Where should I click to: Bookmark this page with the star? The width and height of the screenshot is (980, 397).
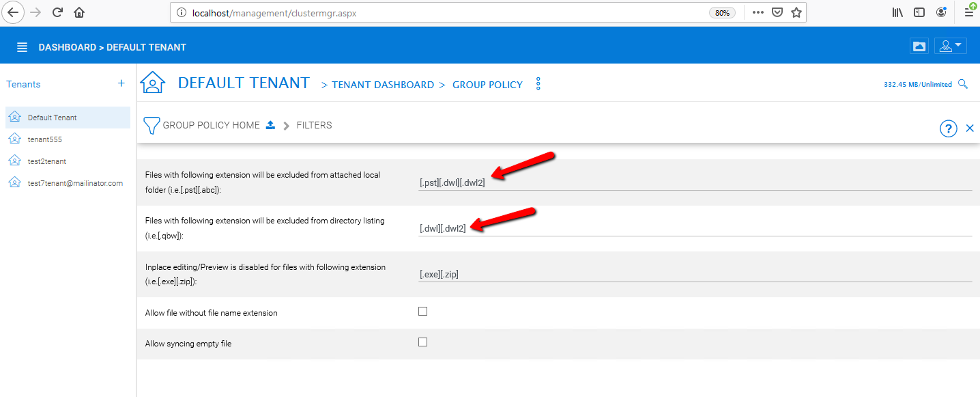[796, 12]
